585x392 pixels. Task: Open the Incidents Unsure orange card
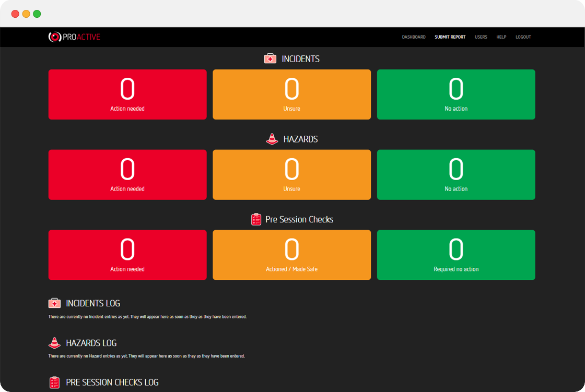click(x=292, y=94)
